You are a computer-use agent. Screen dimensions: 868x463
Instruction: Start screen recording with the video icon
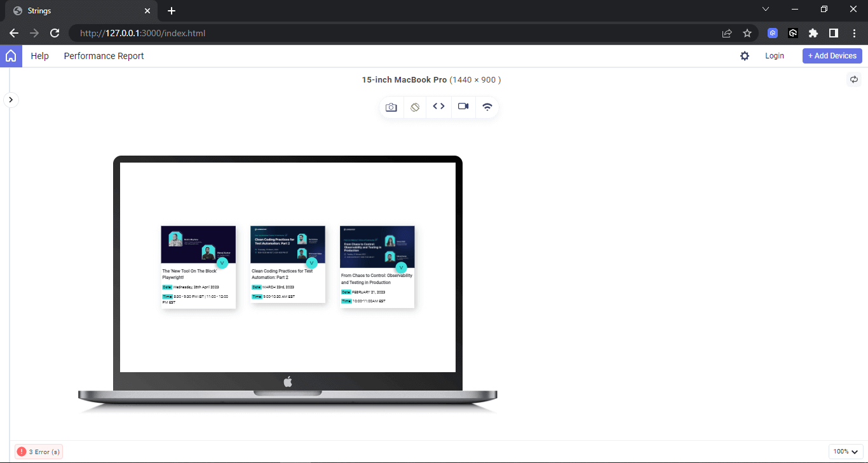point(463,107)
